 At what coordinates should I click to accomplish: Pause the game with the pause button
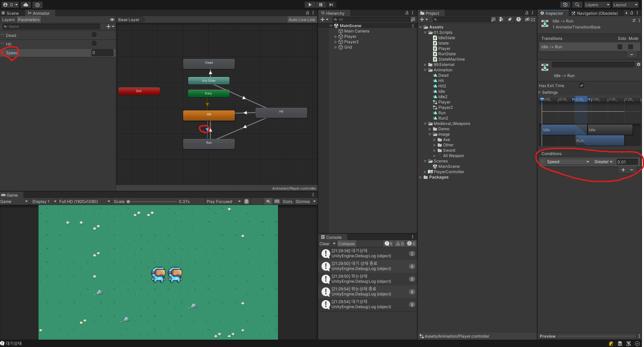[x=320, y=5]
